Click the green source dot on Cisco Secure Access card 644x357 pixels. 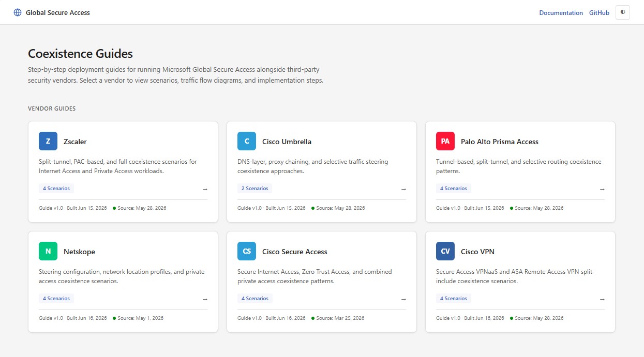pos(313,318)
